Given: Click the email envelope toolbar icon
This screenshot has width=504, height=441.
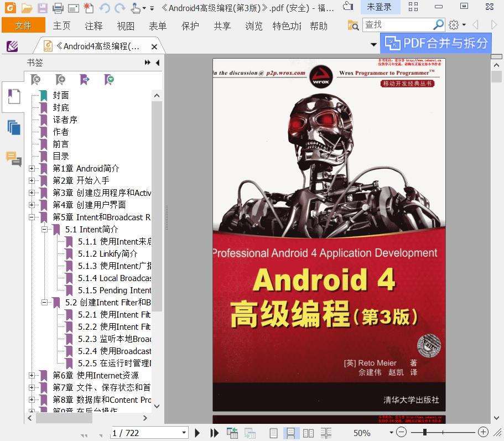Looking at the screenshot, I should coord(73,8).
